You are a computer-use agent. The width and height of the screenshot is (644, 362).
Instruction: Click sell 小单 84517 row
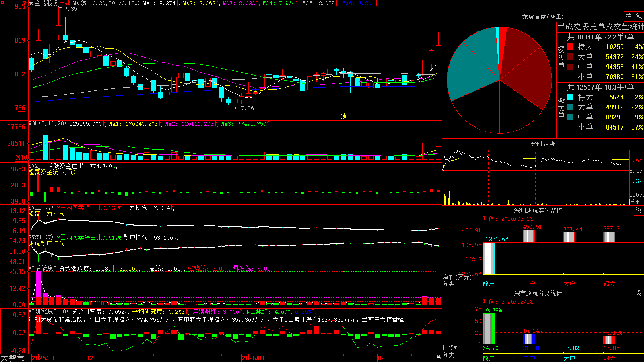coord(605,127)
